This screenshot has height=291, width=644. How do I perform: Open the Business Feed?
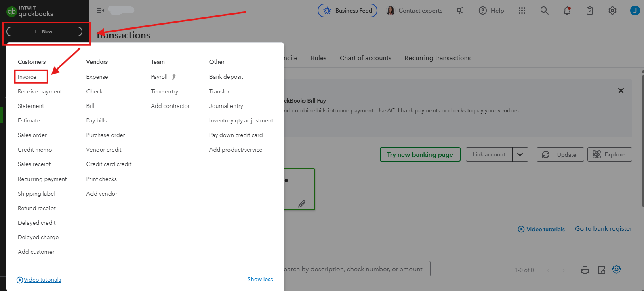347,11
